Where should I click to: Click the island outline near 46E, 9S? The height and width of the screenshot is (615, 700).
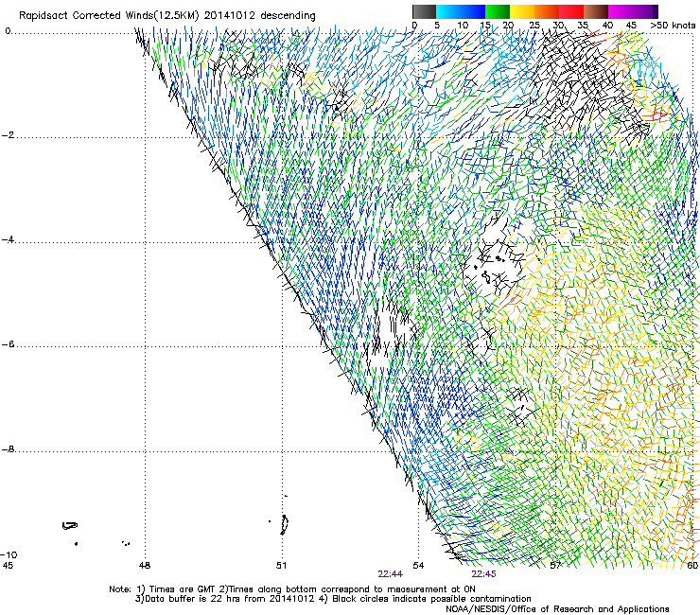tap(70, 526)
